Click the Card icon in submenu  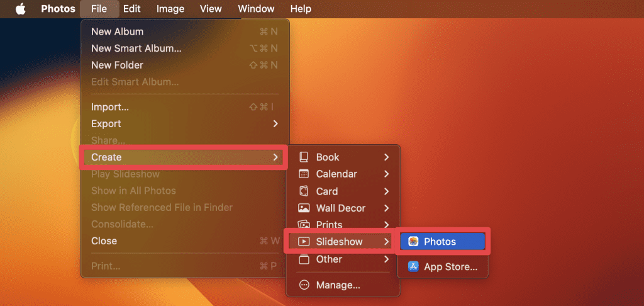point(304,191)
